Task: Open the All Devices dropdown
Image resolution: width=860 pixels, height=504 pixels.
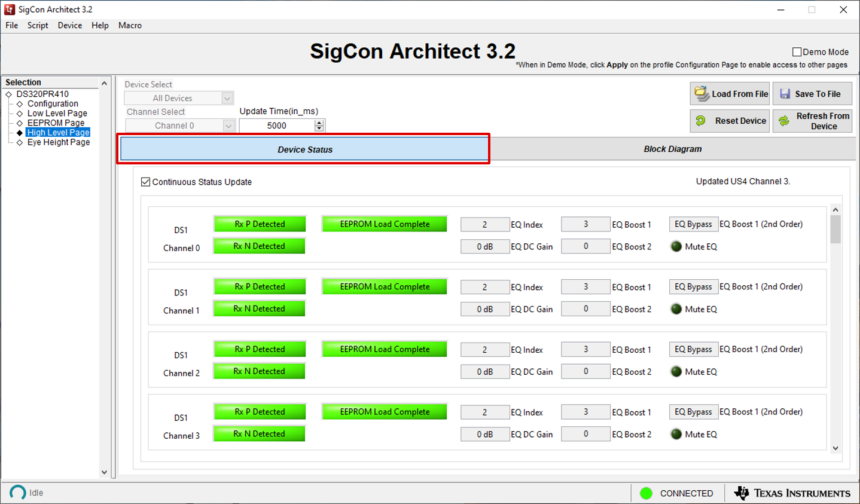Action: pyautogui.click(x=179, y=98)
